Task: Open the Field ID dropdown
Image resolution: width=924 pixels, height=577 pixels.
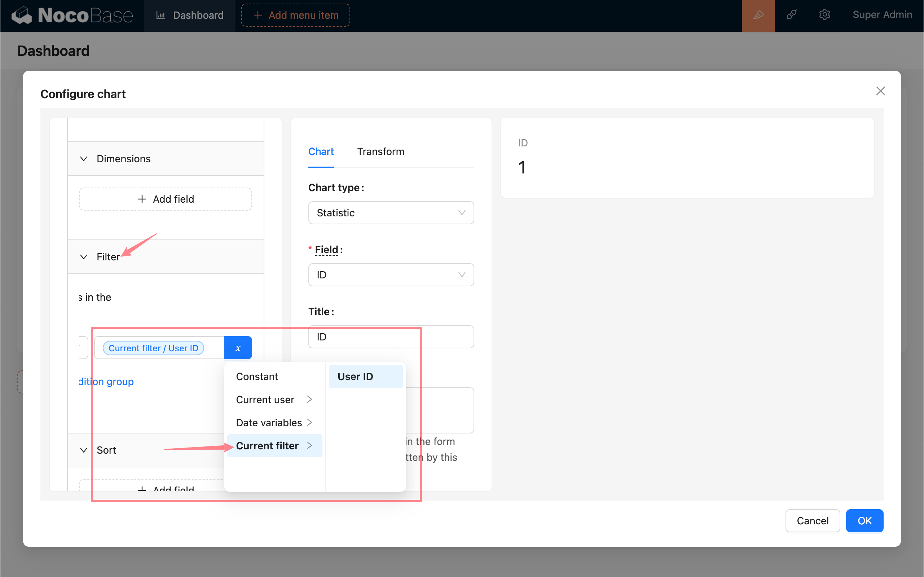Action: coord(391,275)
